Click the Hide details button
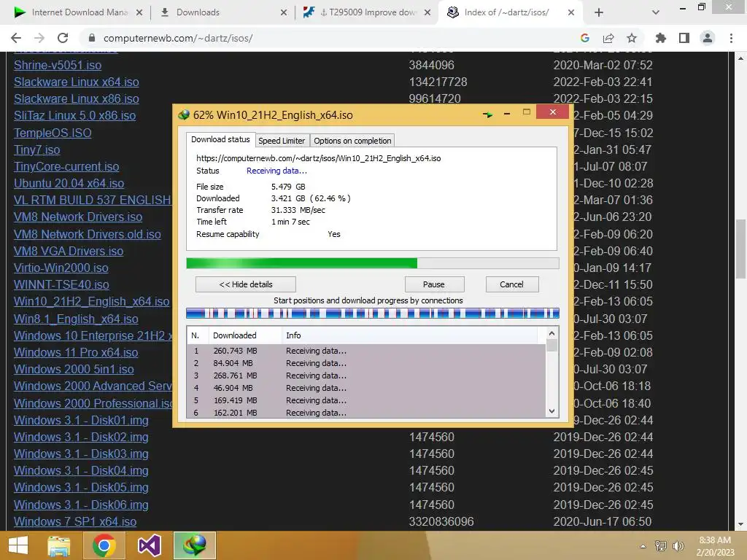 click(245, 284)
